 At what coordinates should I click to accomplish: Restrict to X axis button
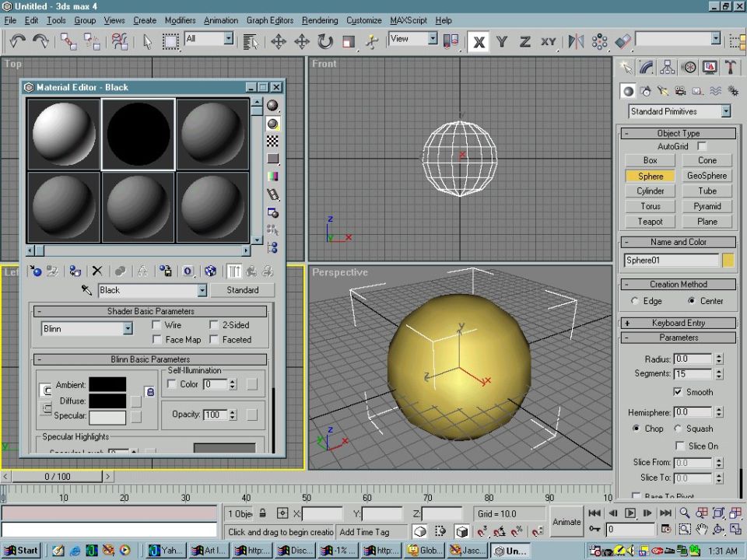(479, 41)
